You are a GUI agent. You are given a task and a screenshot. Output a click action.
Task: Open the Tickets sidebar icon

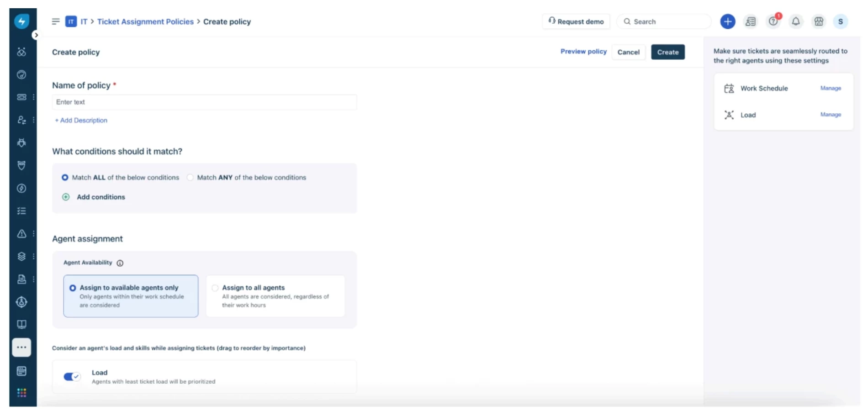21,97
